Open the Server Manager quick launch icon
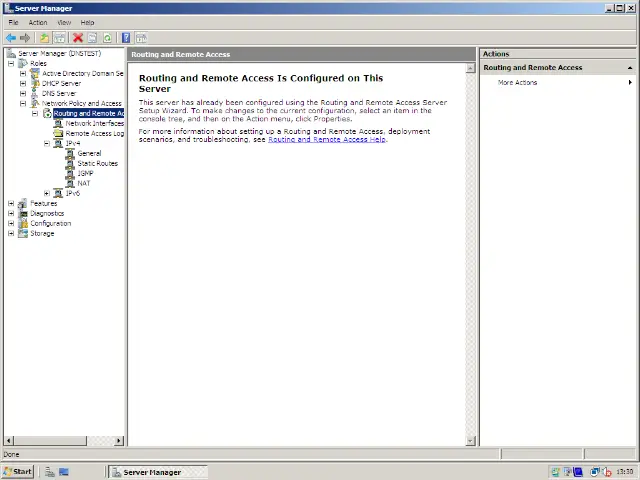640x480 pixels. [50, 472]
